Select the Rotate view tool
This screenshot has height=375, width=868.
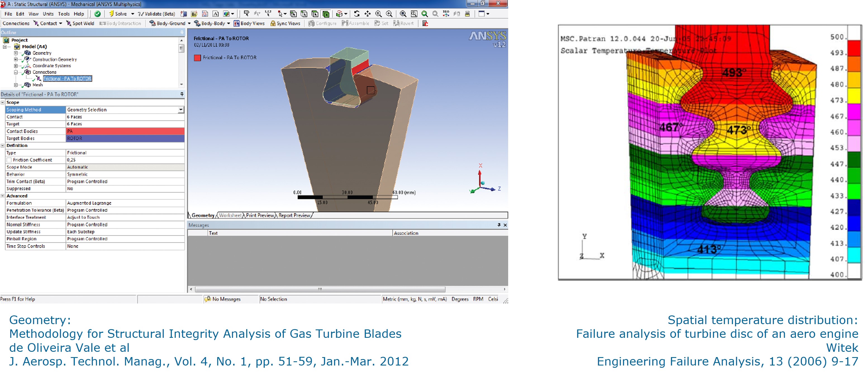[356, 14]
